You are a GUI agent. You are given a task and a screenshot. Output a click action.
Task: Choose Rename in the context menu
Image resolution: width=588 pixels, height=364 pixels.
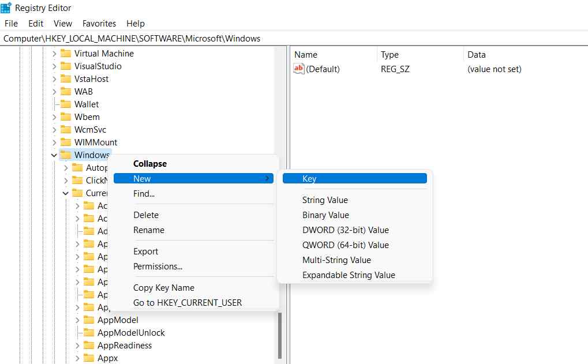click(193, 230)
